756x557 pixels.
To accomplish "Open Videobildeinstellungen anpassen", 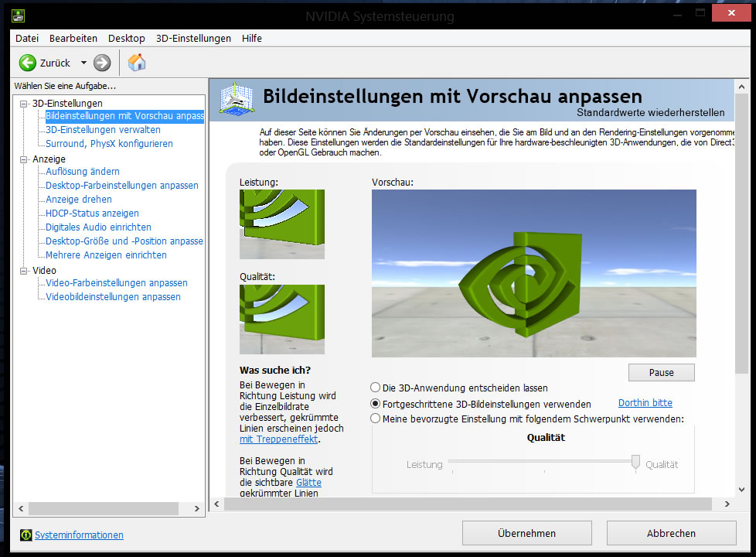I will tap(114, 297).
